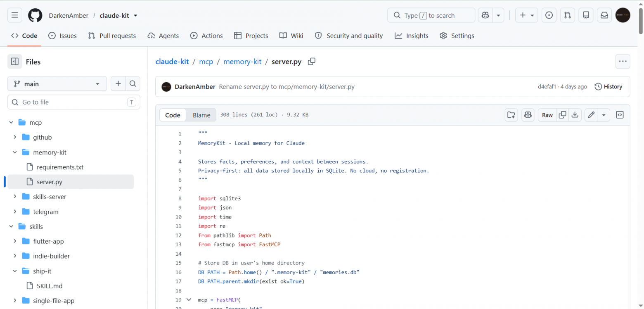The image size is (644, 309).
Task: Switch to the Wiki tab
Action: point(291,36)
